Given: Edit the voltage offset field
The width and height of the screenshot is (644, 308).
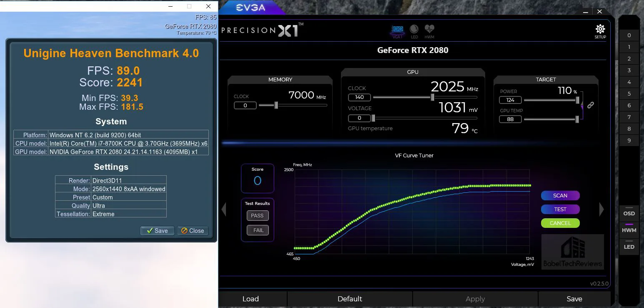Looking at the screenshot, I should (359, 118).
